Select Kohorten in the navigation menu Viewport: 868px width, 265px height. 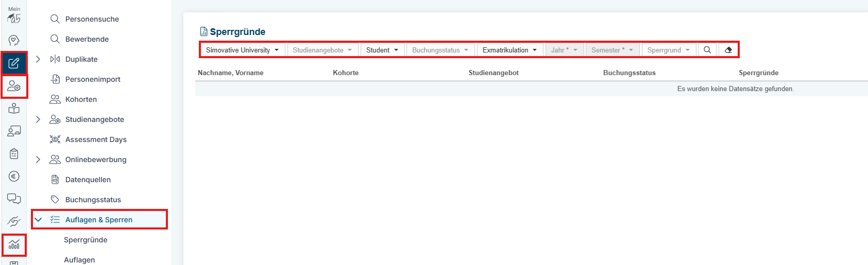pyautogui.click(x=81, y=99)
